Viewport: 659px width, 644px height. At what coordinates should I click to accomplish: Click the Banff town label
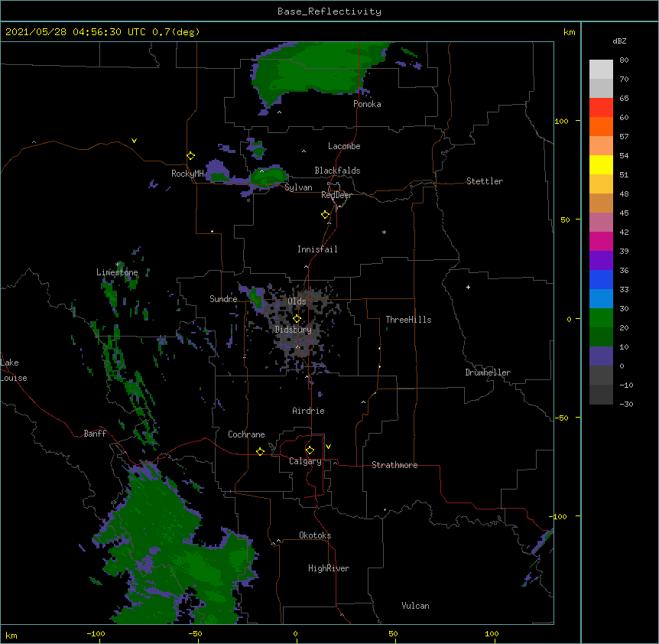click(x=95, y=434)
